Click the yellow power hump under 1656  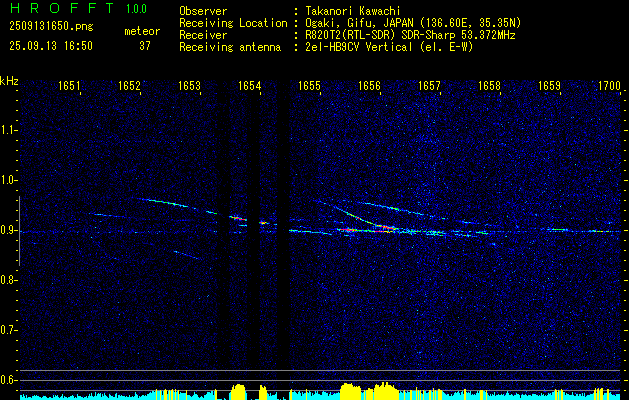(385, 391)
